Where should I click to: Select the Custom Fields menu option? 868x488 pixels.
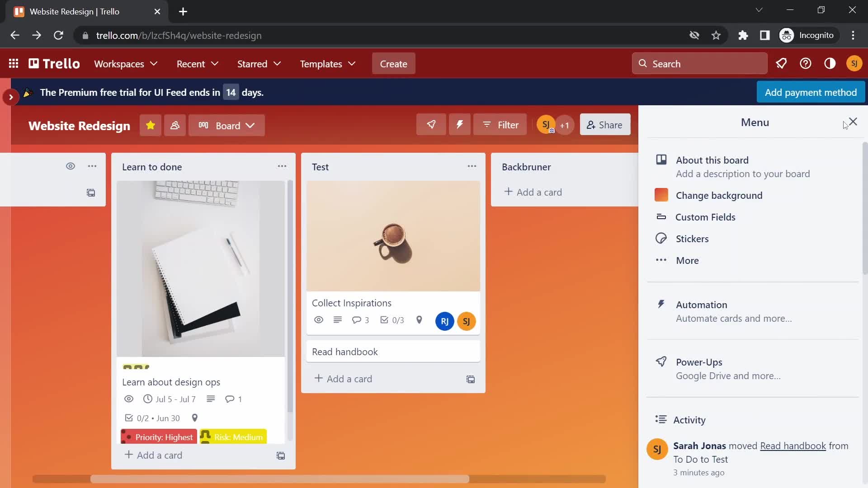click(x=705, y=216)
